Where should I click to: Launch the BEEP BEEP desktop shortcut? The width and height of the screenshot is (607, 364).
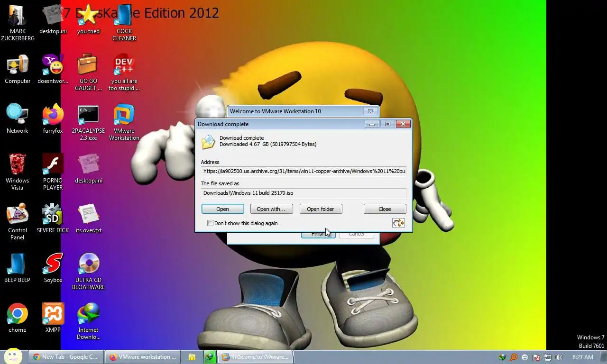(18, 268)
